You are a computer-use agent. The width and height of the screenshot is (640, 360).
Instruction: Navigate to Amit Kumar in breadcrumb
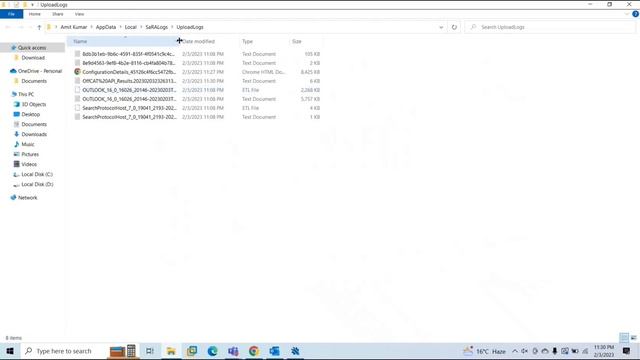coord(74,27)
